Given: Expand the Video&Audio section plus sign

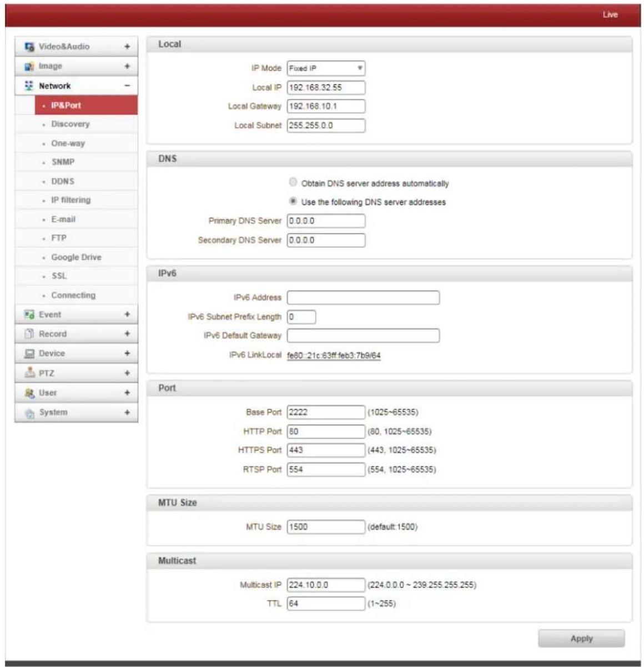Looking at the screenshot, I should [127, 47].
